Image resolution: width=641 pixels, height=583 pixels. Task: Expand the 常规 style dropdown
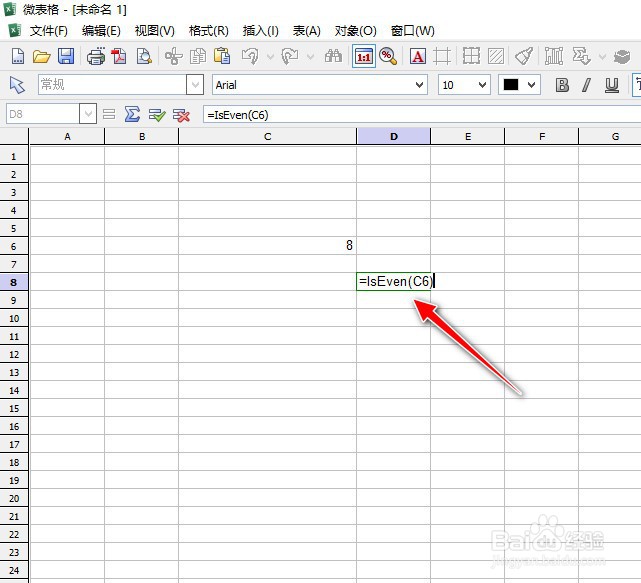click(x=195, y=85)
